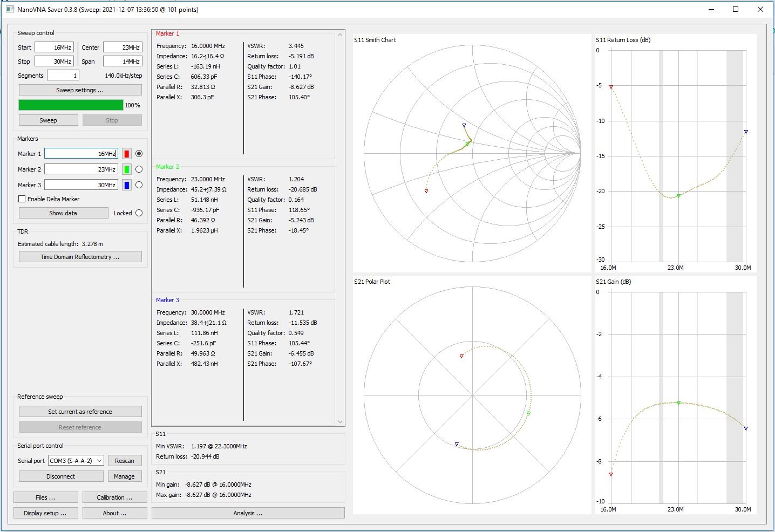This screenshot has height=532, width=775.
Task: Open the Calibration dialog
Action: point(115,497)
